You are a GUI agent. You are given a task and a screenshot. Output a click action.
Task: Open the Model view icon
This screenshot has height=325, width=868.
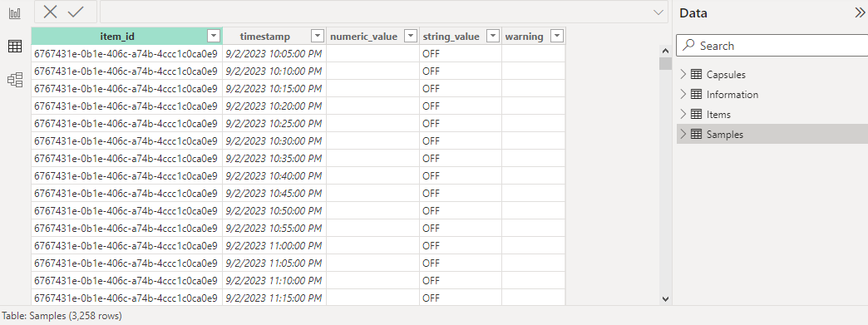pos(15,81)
